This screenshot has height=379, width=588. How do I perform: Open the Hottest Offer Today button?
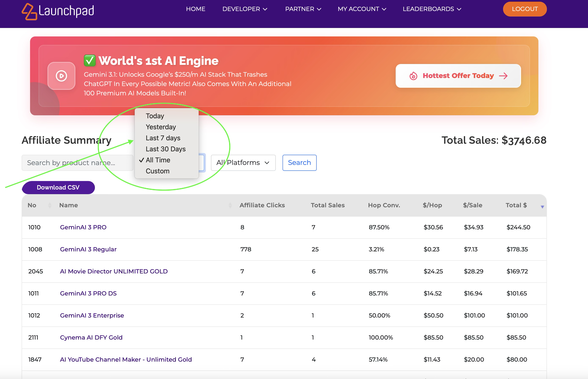458,76
